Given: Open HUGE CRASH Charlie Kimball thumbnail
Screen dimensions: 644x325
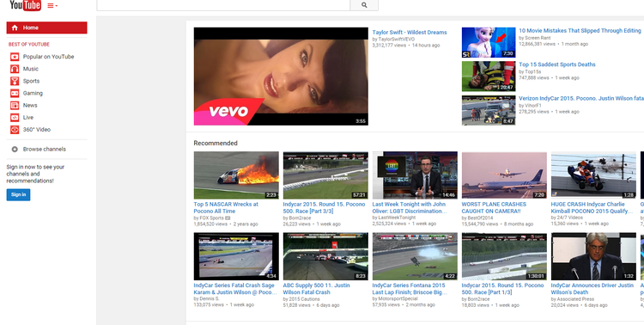Looking at the screenshot, I should click(x=593, y=175).
